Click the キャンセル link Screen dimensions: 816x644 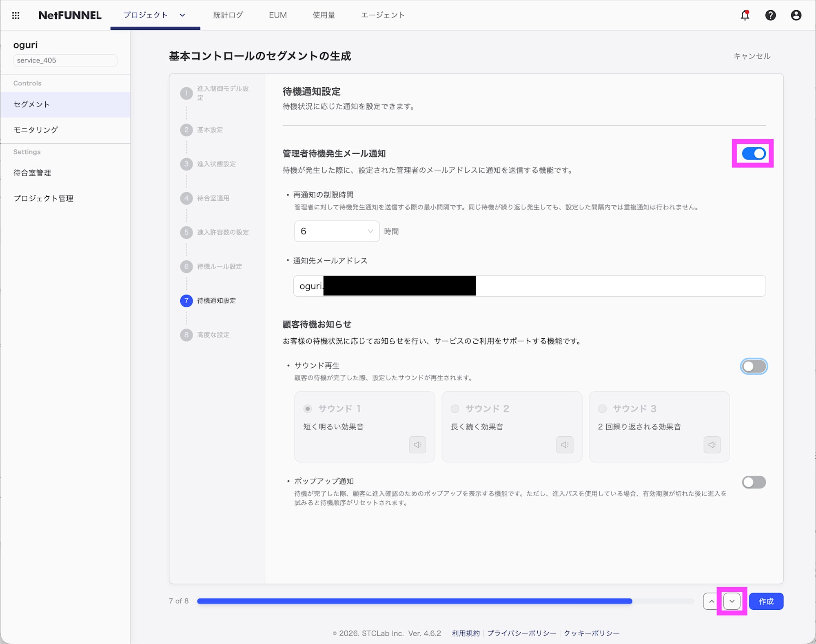751,56
